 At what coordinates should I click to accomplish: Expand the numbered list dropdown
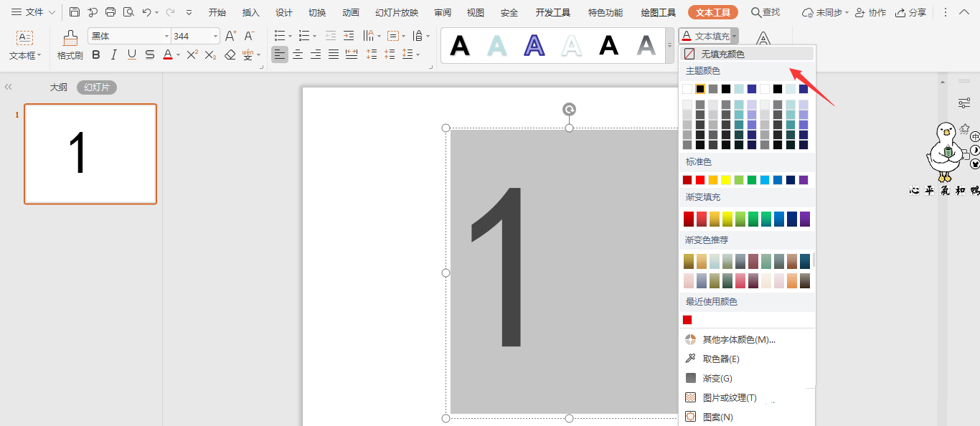click(x=314, y=36)
